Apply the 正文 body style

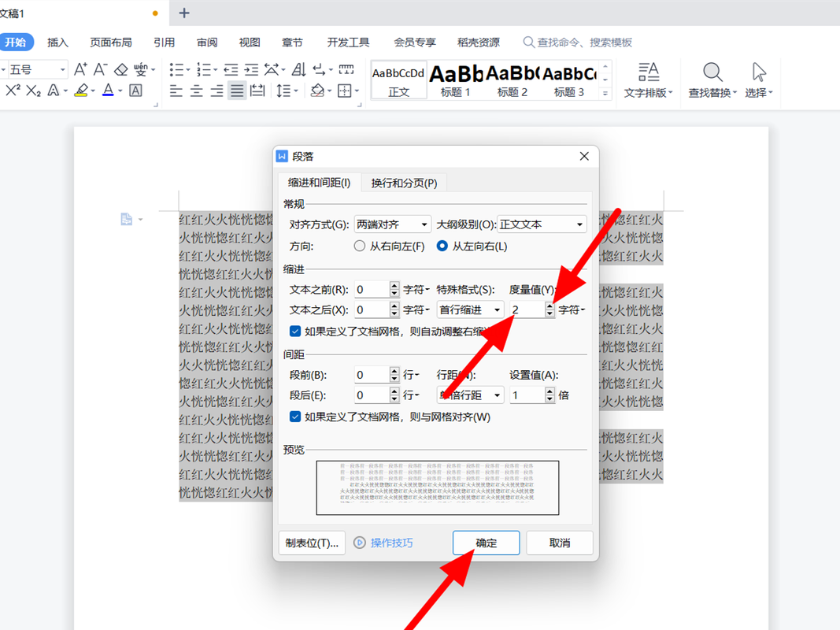tap(398, 80)
